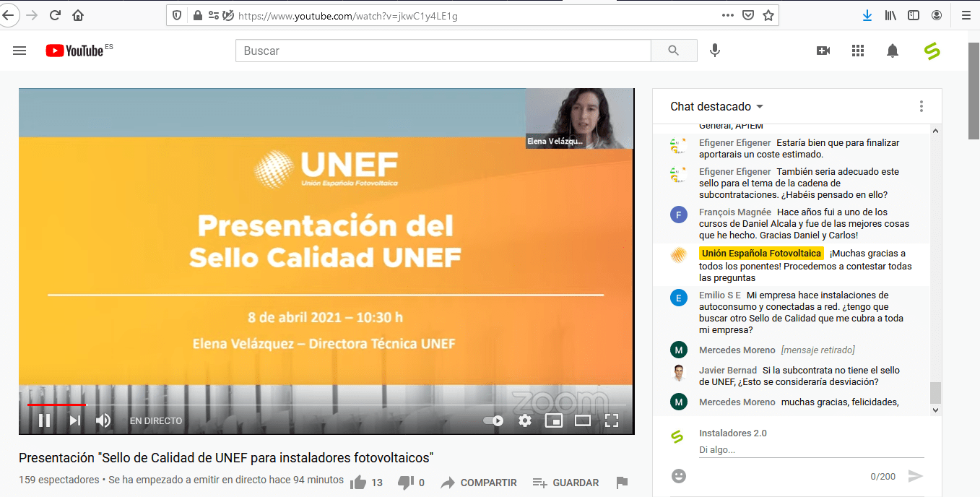
Task: Go to YouTube home via the logo
Action: pyautogui.click(x=72, y=51)
